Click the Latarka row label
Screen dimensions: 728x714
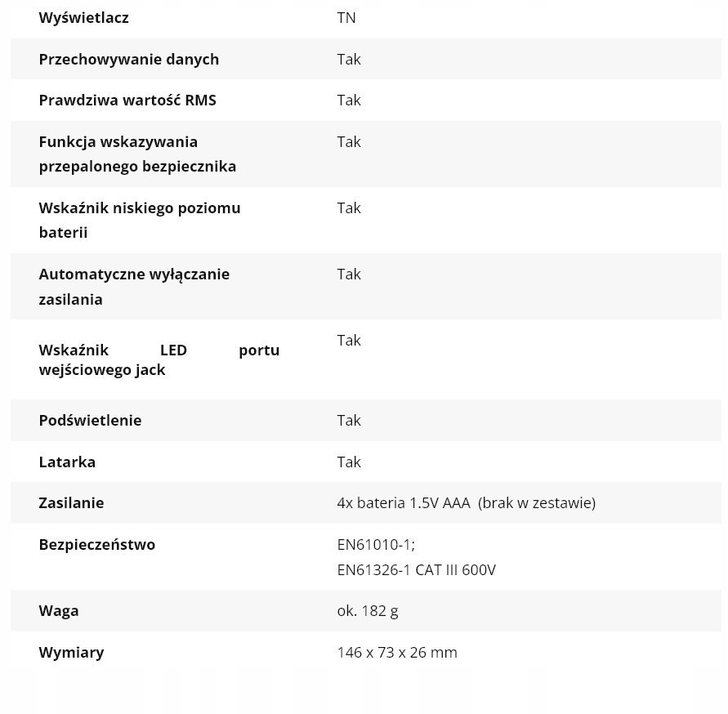(x=67, y=462)
